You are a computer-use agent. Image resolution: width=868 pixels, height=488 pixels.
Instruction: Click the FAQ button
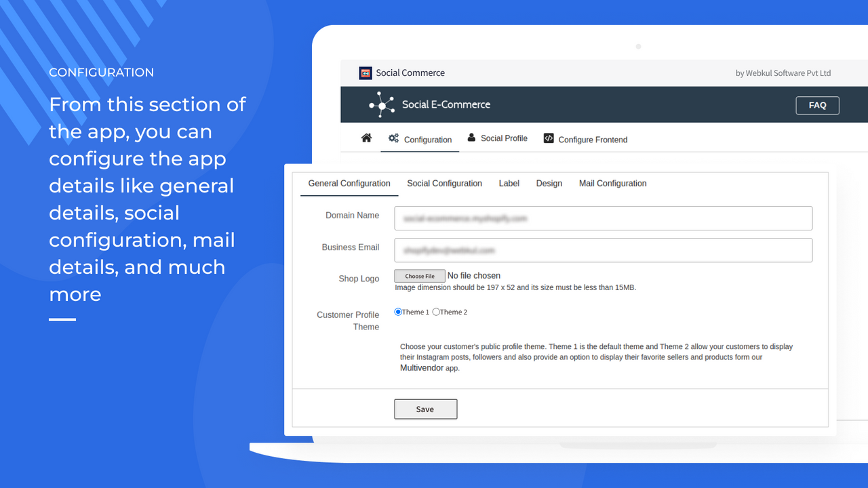817,105
